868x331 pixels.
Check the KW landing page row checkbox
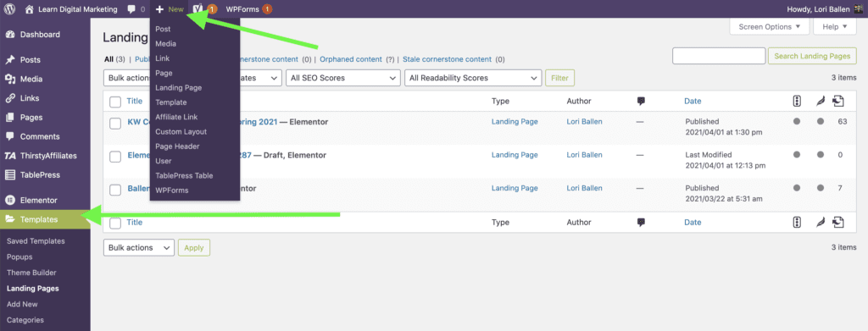point(115,124)
